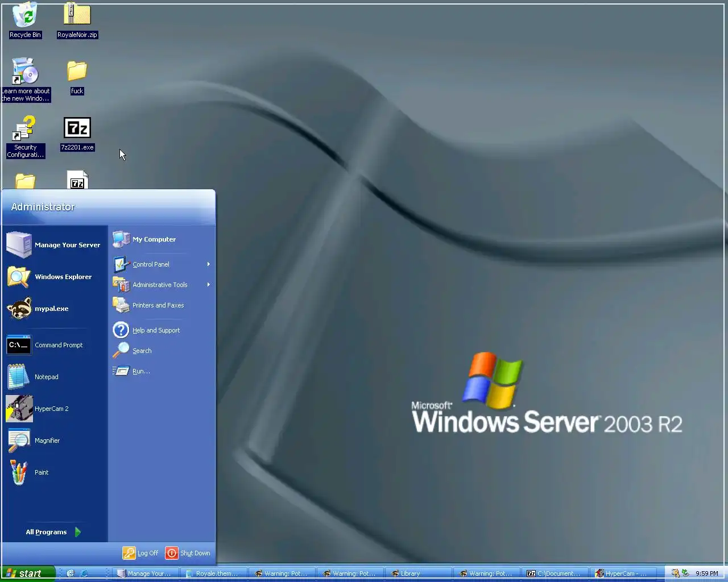The height and width of the screenshot is (582, 728).
Task: Open Administrative Tools entry in Start menu
Action: [162, 285]
